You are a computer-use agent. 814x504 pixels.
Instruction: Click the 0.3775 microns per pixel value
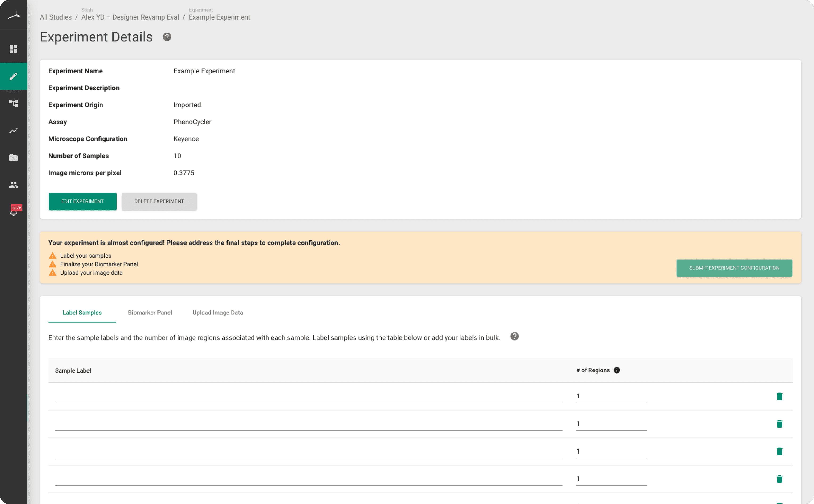coord(184,173)
